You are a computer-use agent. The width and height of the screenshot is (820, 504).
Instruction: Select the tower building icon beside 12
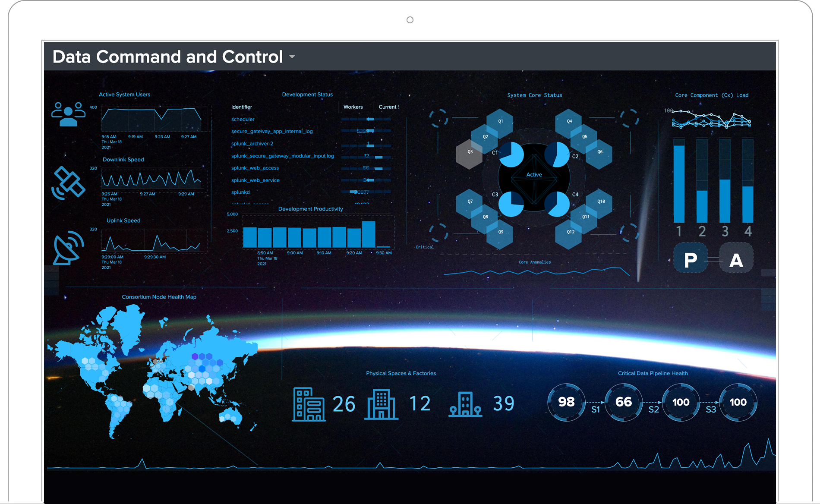pos(381,404)
